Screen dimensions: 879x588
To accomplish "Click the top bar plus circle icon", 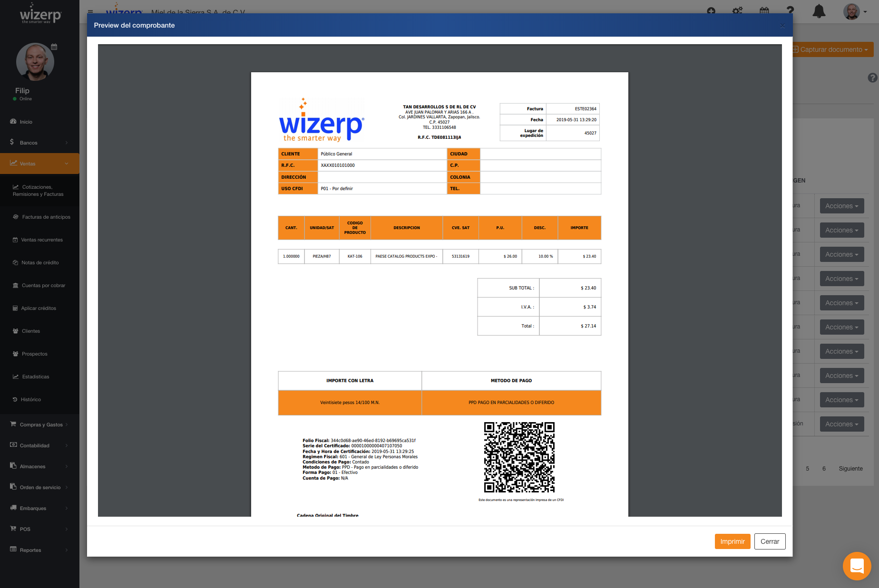I will [711, 11].
